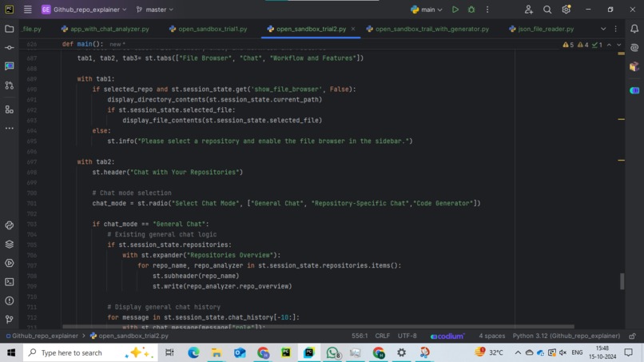Open the main run configuration dropdown
This screenshot has width=644, height=362.
[x=427, y=9]
